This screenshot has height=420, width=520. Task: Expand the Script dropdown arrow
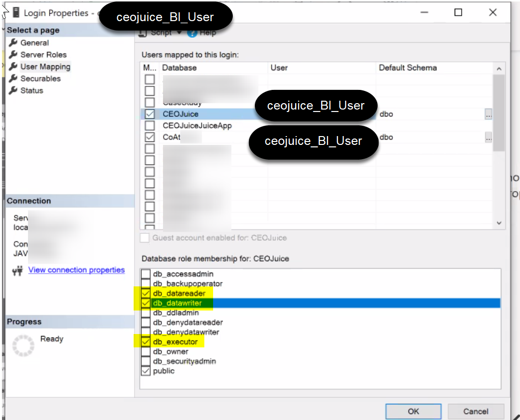pyautogui.click(x=179, y=32)
